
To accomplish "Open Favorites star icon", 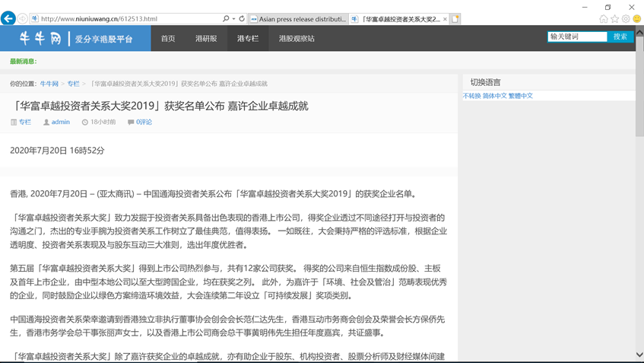I will [614, 19].
